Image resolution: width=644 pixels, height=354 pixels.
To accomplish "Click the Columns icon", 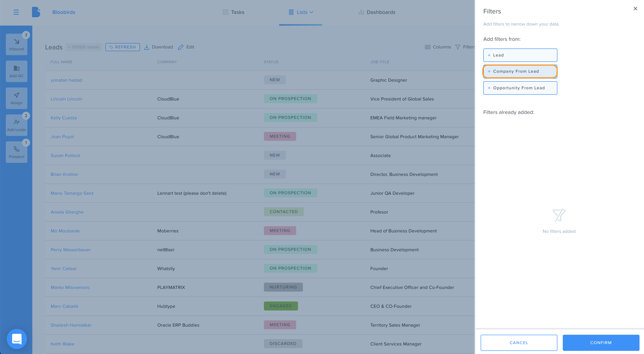I will click(427, 47).
